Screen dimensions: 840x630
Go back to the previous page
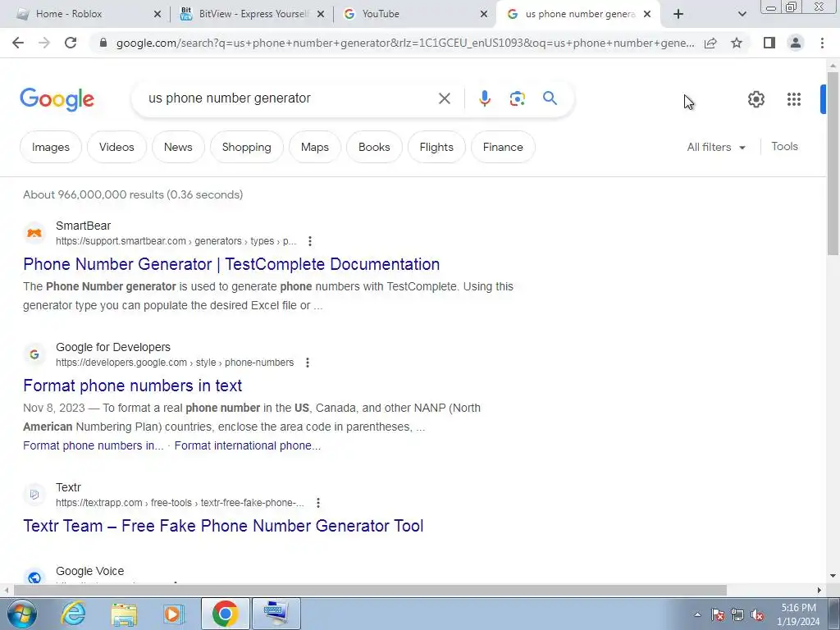pyautogui.click(x=18, y=43)
